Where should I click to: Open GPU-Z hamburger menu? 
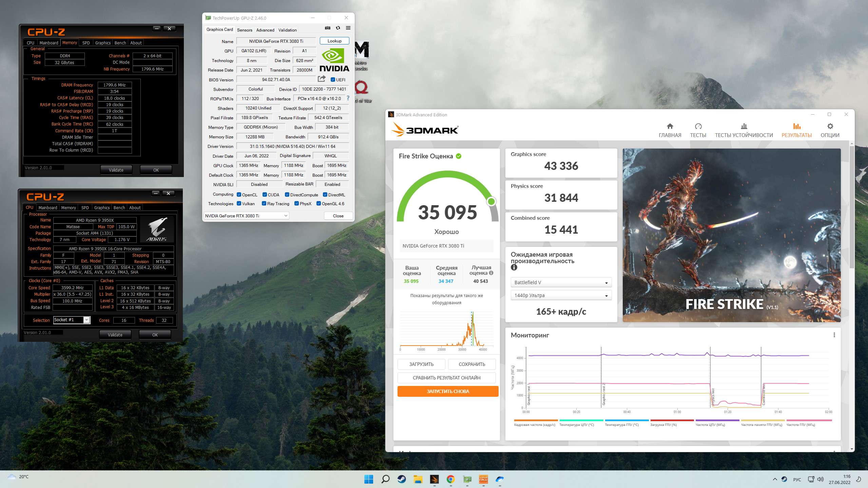tap(348, 28)
